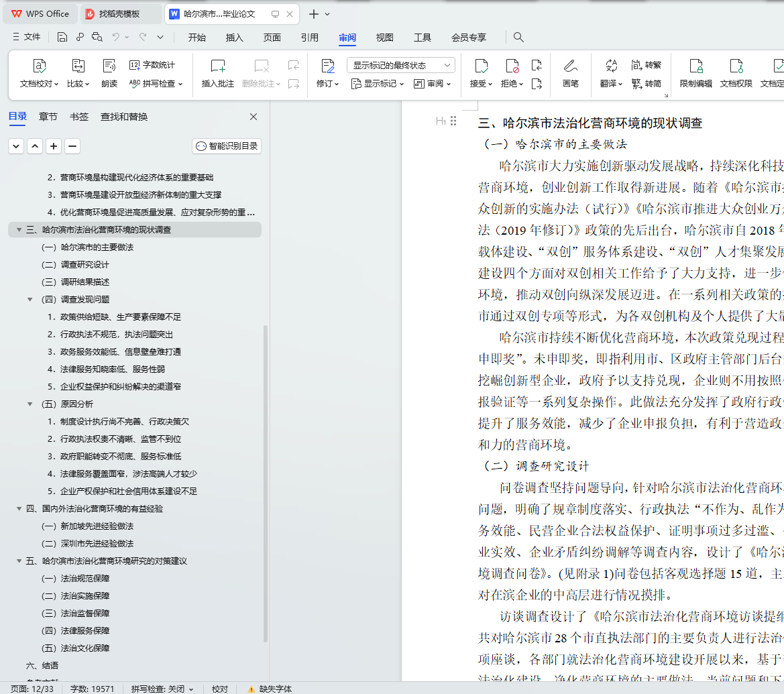Click the outline move-up arrow button

click(x=34, y=146)
